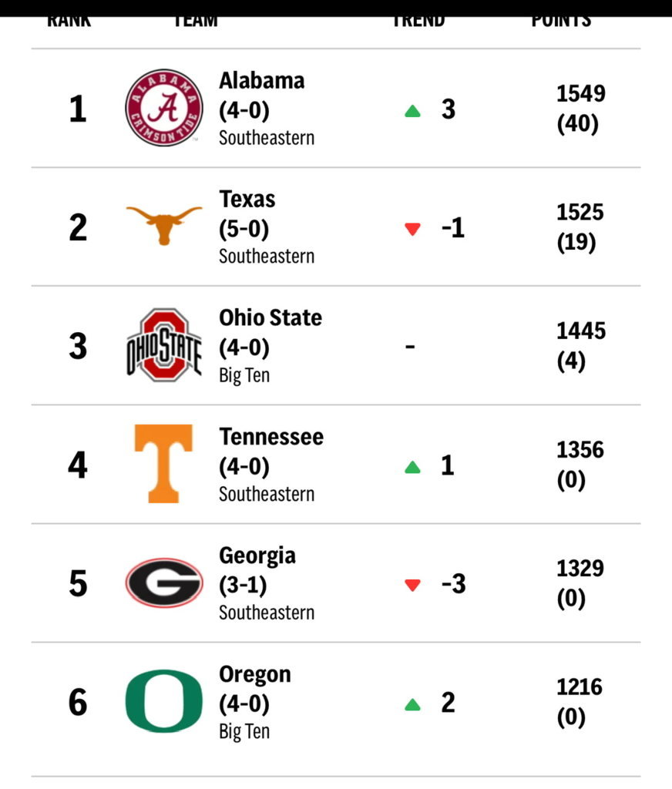Viewport: 672px width, 789px height.
Task: Click Tennessee's green up-trend arrow
Action: (412, 468)
